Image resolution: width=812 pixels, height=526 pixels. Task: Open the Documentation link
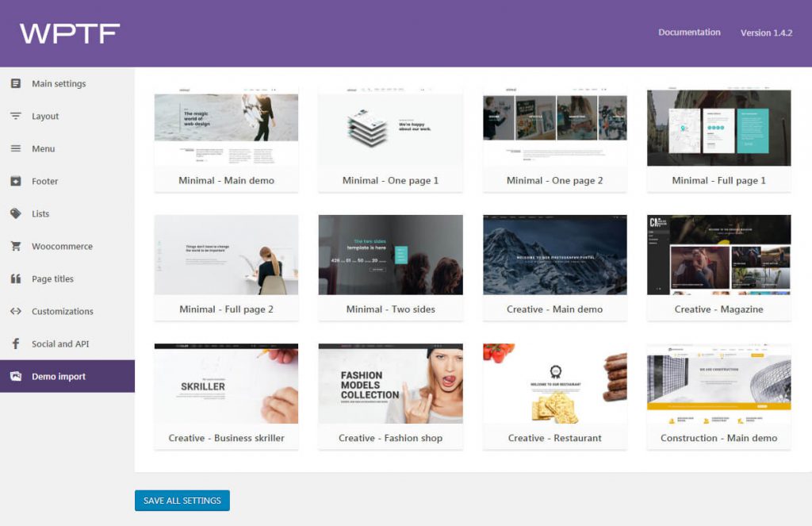coord(689,33)
